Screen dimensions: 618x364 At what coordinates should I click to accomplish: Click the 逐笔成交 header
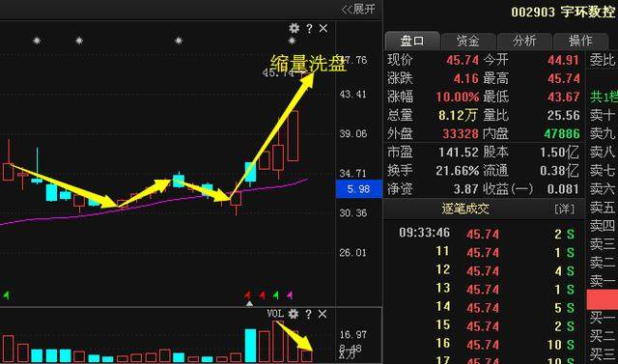pyautogui.click(x=465, y=209)
